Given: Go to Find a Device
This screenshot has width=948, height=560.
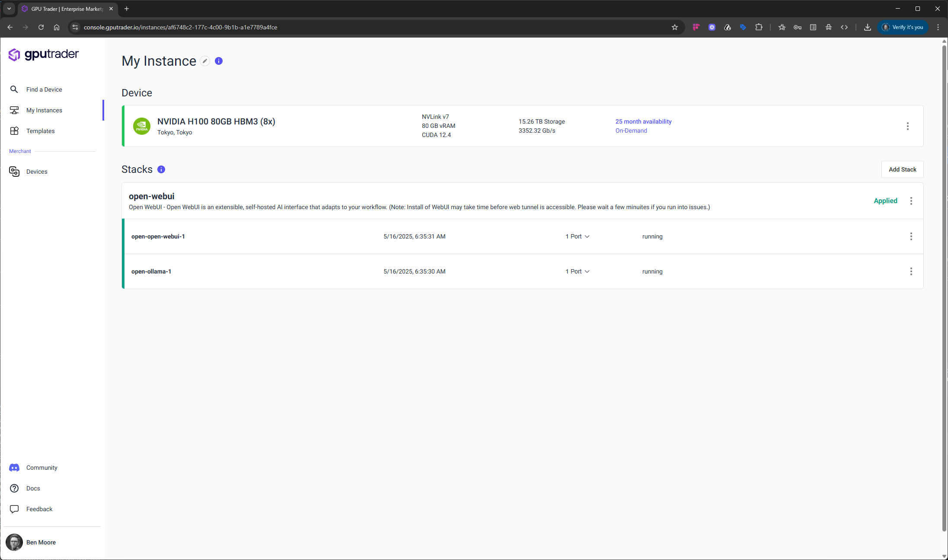Looking at the screenshot, I should 44,89.
